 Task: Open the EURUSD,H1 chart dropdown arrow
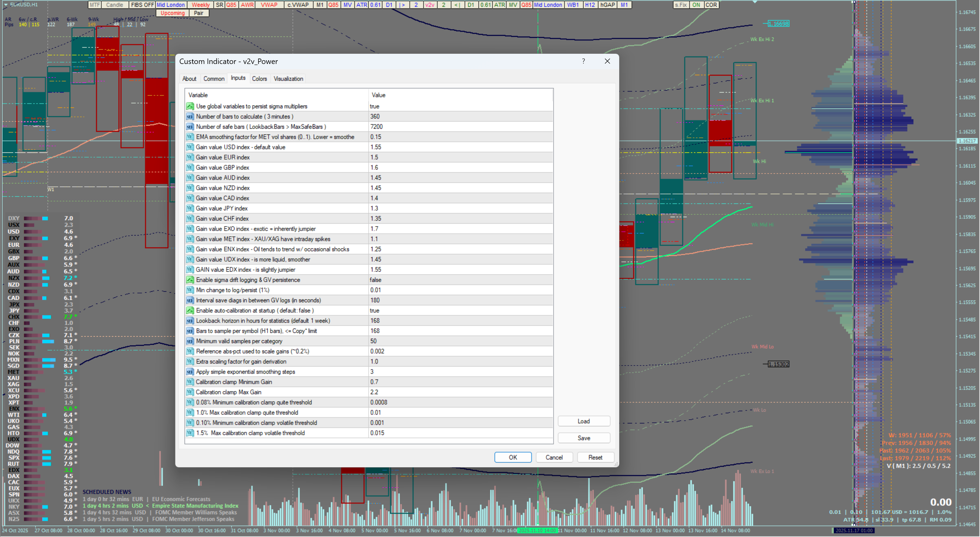[6, 4]
